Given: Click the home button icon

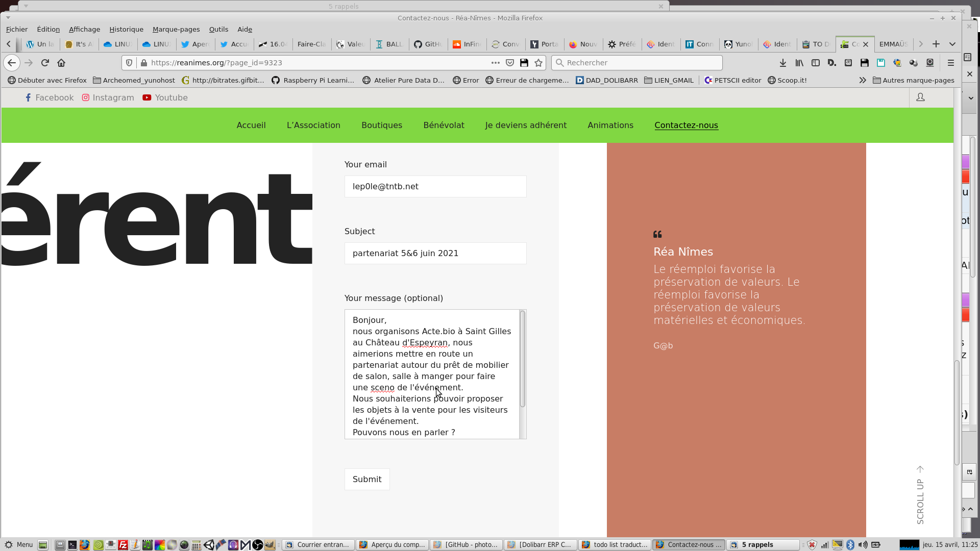Looking at the screenshot, I should (x=61, y=63).
